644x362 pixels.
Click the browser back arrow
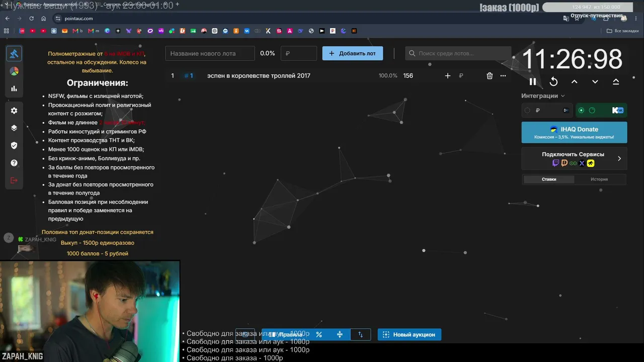pos(7,19)
